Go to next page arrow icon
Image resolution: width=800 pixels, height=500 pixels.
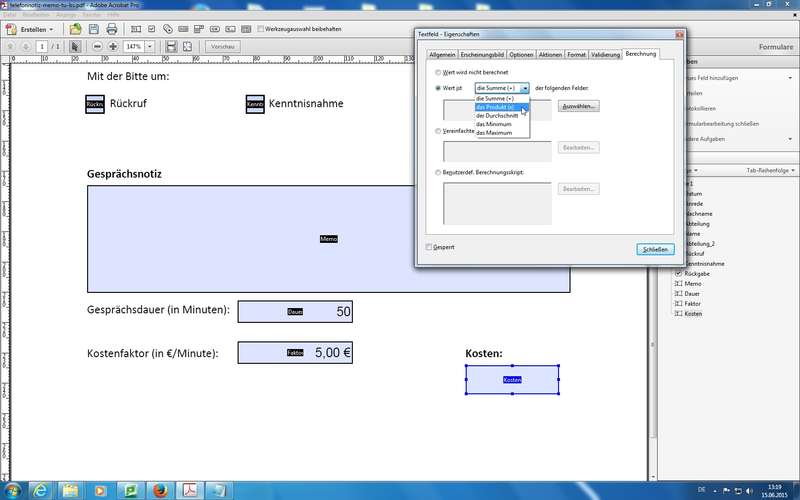26,46
